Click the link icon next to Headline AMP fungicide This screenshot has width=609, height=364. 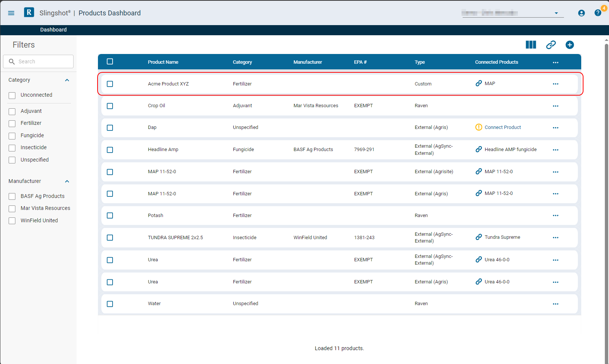(x=479, y=149)
